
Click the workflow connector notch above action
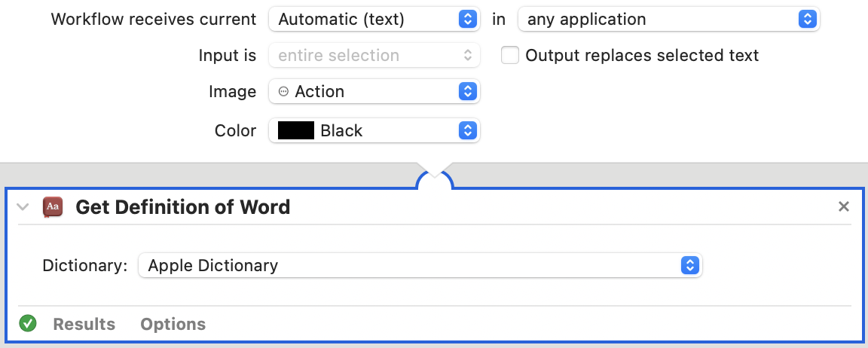pos(435,176)
